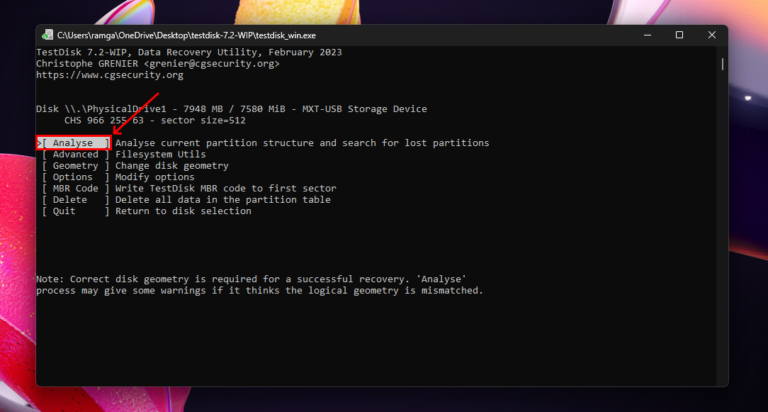
Task: Click the scrollbar up arrow
Action: pos(722,50)
